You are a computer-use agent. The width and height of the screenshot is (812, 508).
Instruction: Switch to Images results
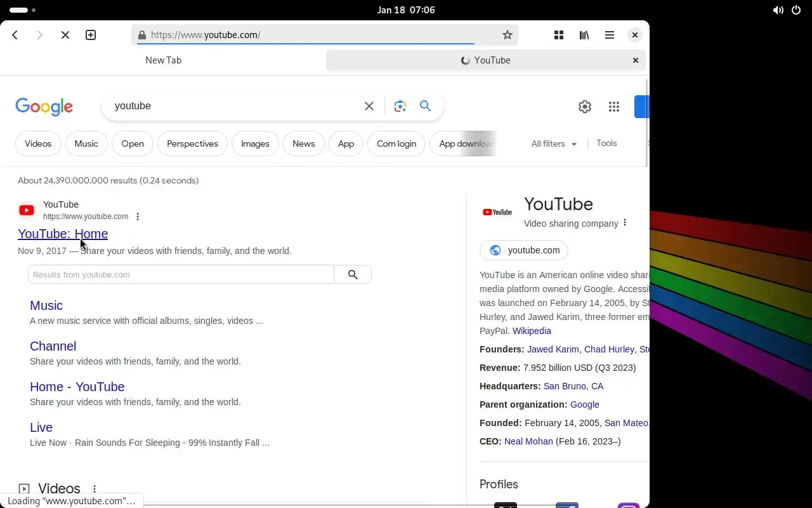point(255,144)
